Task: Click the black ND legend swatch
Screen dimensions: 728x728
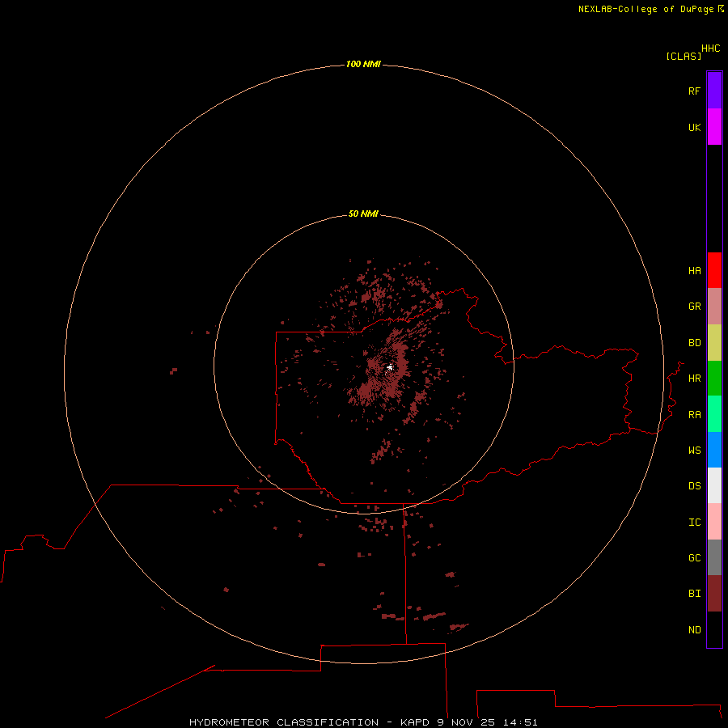Action: [x=714, y=629]
